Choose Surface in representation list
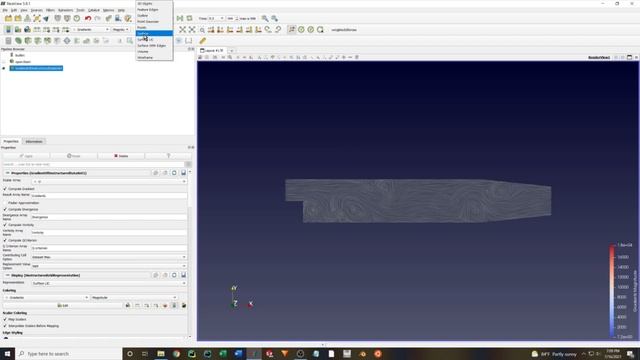 coord(154,33)
